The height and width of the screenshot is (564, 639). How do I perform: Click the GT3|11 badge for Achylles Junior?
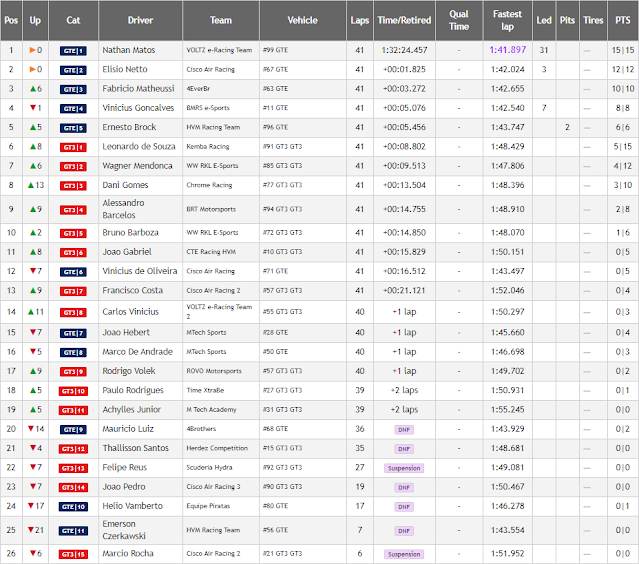pyautogui.click(x=73, y=410)
